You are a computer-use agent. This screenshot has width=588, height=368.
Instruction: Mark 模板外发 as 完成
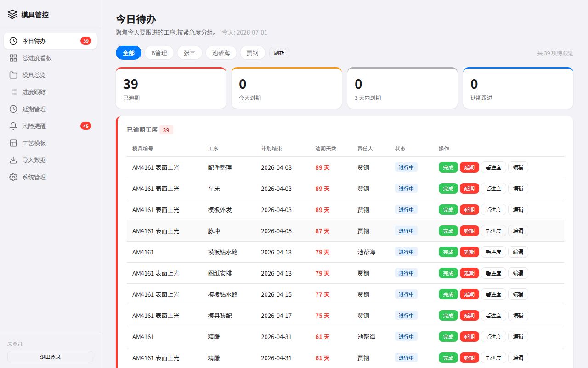click(x=448, y=210)
